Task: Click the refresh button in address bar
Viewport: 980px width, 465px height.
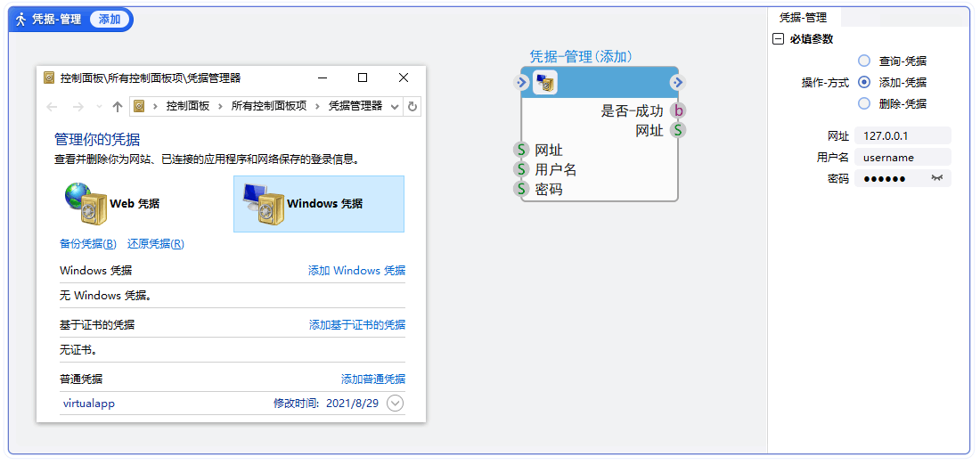Action: 412,106
